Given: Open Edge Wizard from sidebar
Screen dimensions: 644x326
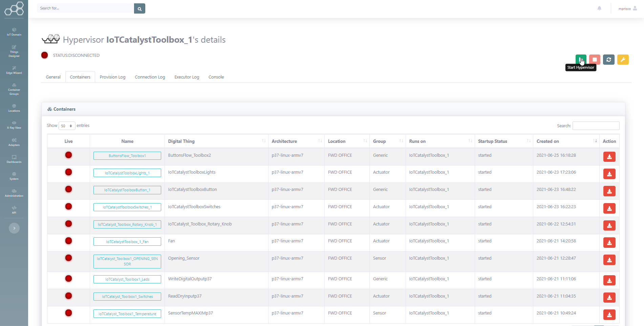Looking at the screenshot, I should [14, 70].
